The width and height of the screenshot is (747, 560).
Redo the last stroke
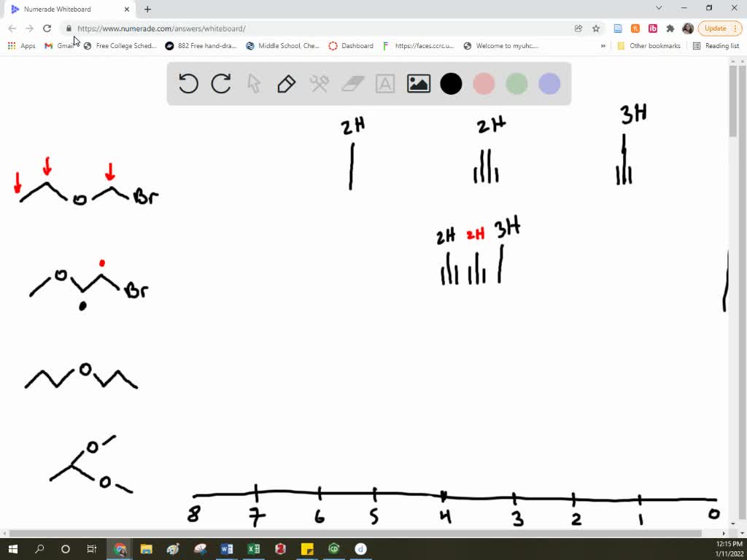coord(221,83)
